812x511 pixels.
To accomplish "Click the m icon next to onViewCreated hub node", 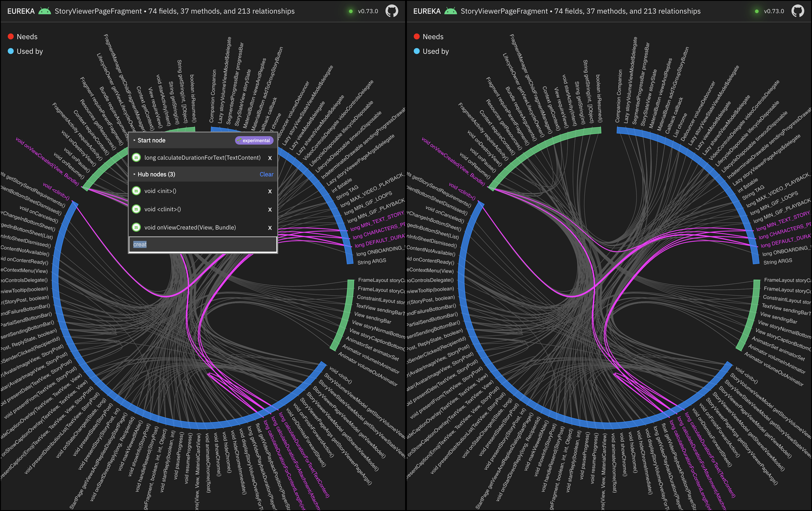I will tap(136, 227).
